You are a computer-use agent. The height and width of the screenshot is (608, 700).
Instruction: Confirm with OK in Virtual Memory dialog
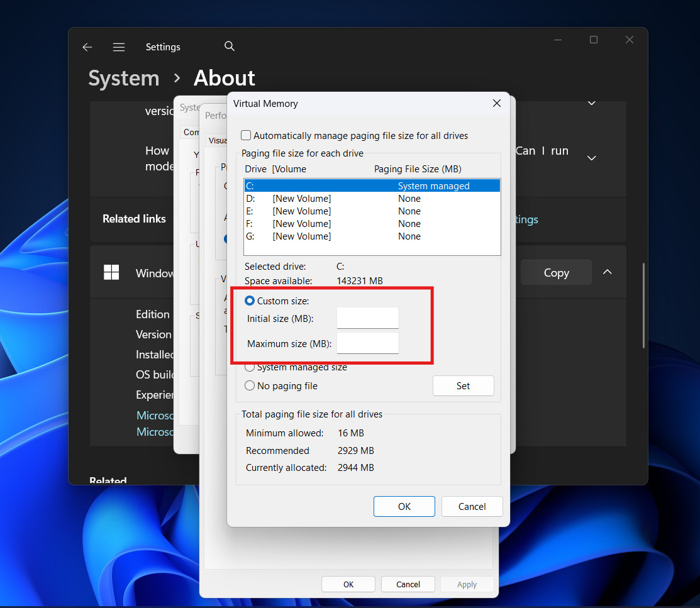(x=404, y=506)
